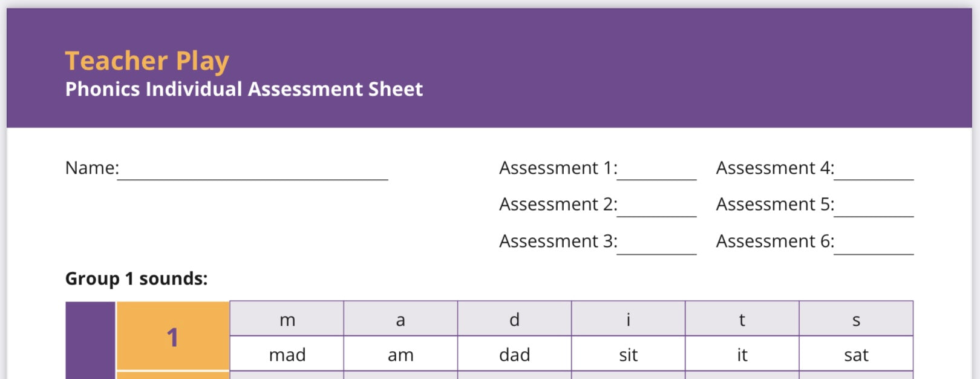Viewport: 980px width, 379px height.
Task: Select the Assessment 5 entry line
Action: (x=874, y=208)
